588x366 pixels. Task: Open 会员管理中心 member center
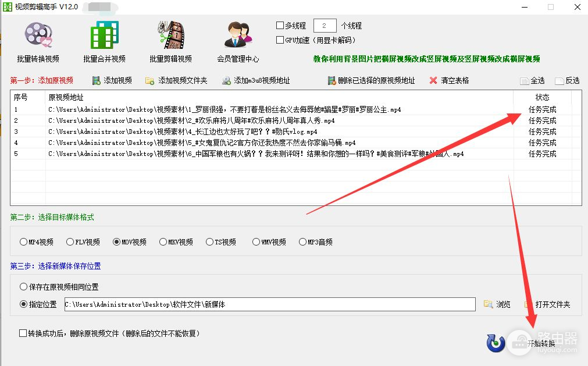tap(238, 41)
